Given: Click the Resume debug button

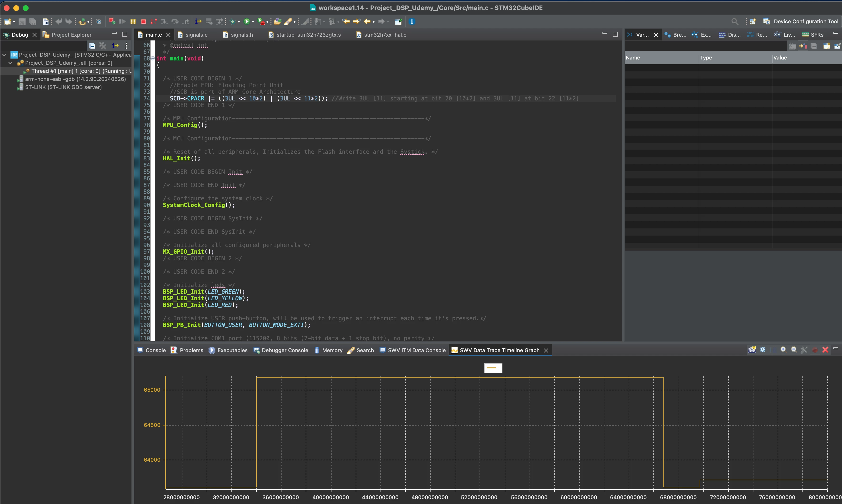Looking at the screenshot, I should (123, 21).
